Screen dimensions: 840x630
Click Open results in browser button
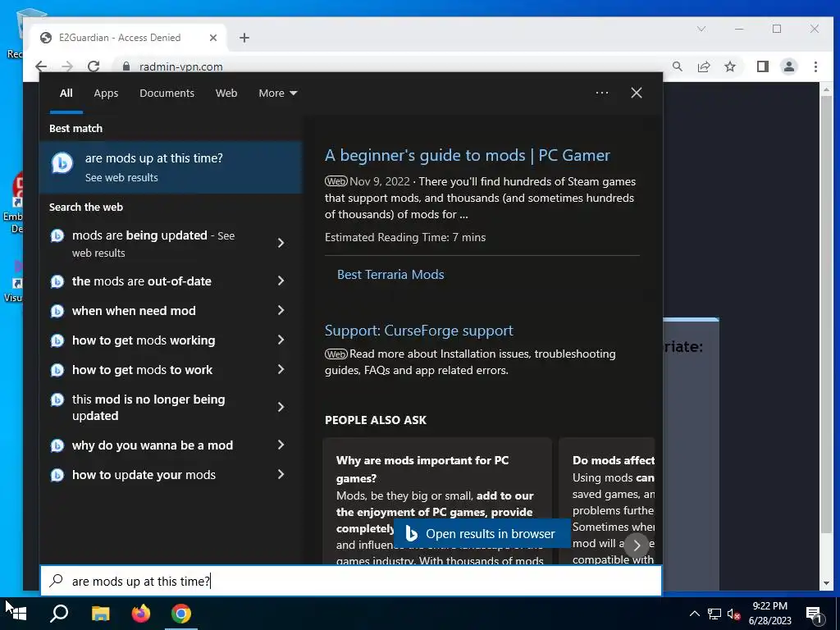(482, 533)
